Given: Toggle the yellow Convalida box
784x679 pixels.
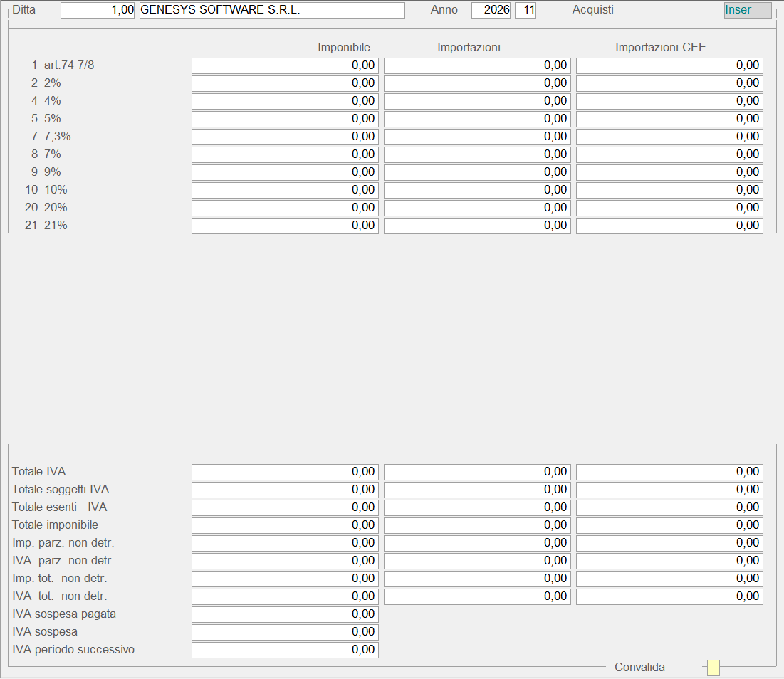Looking at the screenshot, I should (x=713, y=668).
